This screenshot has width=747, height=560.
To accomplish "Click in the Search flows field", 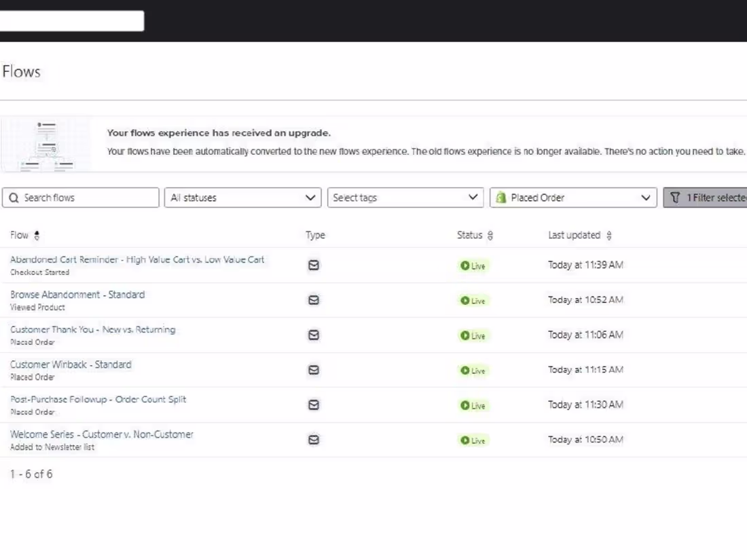I will pyautogui.click(x=80, y=198).
